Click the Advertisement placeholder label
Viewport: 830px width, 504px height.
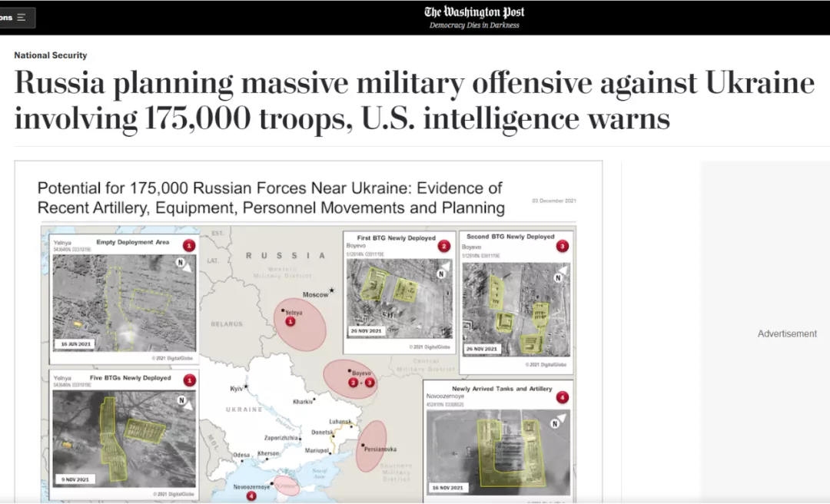pos(787,333)
